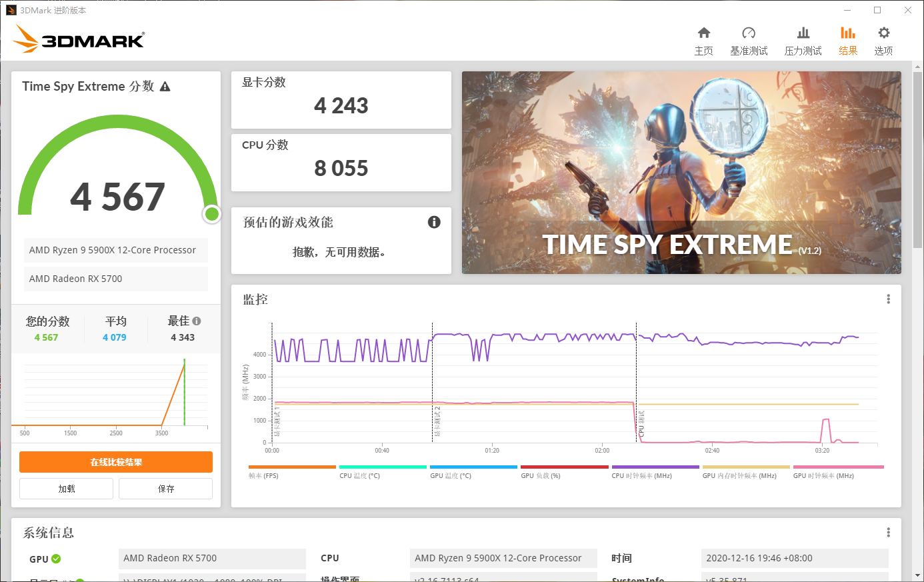Viewport: 924px width, 582px height.
Task: Toggle the GPU 时钟频率 legend color
Action: pos(838,467)
